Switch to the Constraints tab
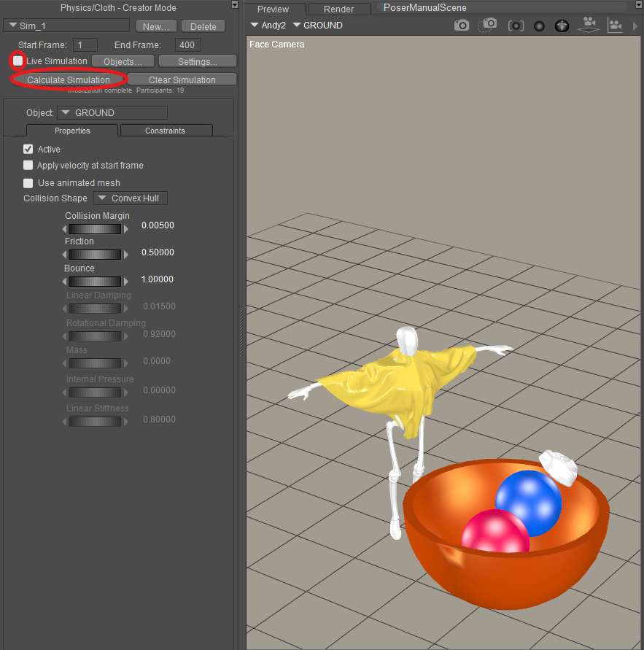This screenshot has width=644, height=650. 166,131
